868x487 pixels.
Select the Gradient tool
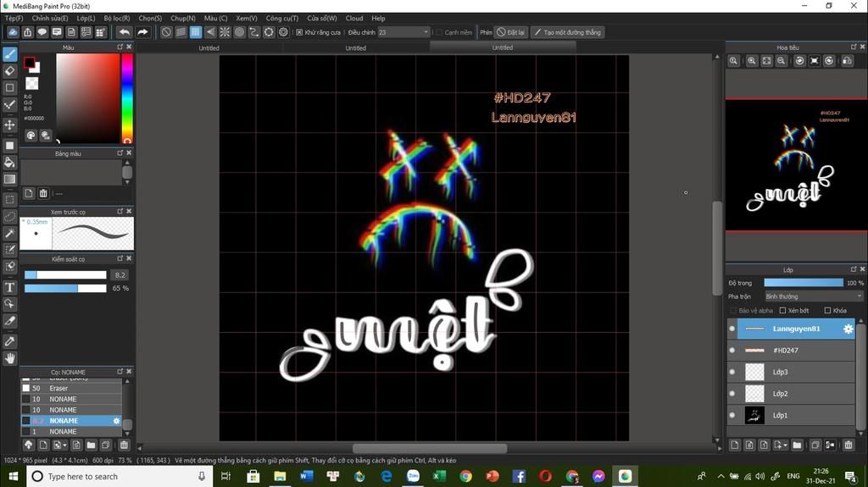click(x=9, y=179)
